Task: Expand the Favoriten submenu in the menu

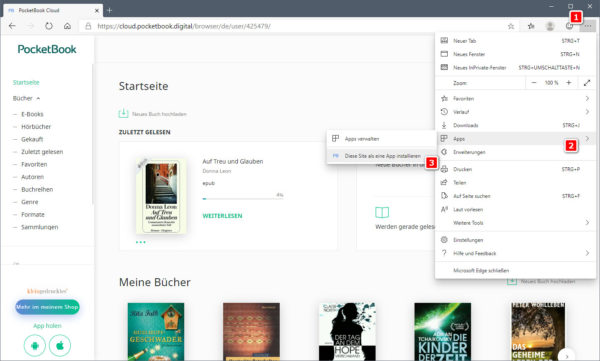Action: [x=515, y=98]
